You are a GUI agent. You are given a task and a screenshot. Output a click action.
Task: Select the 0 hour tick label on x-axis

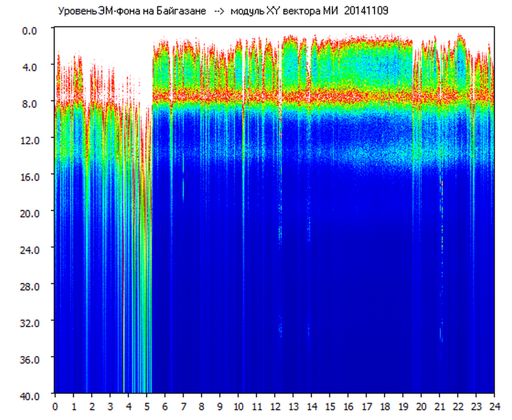point(55,406)
